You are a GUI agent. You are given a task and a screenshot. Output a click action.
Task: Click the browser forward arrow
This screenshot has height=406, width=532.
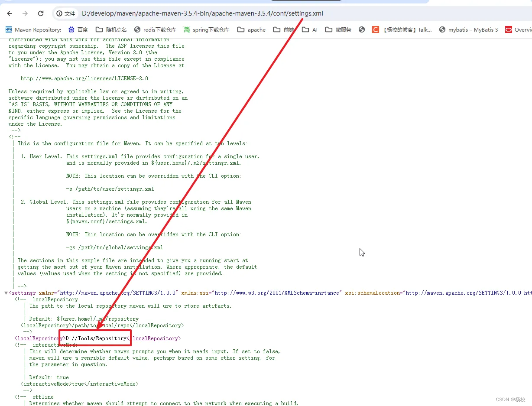click(25, 13)
